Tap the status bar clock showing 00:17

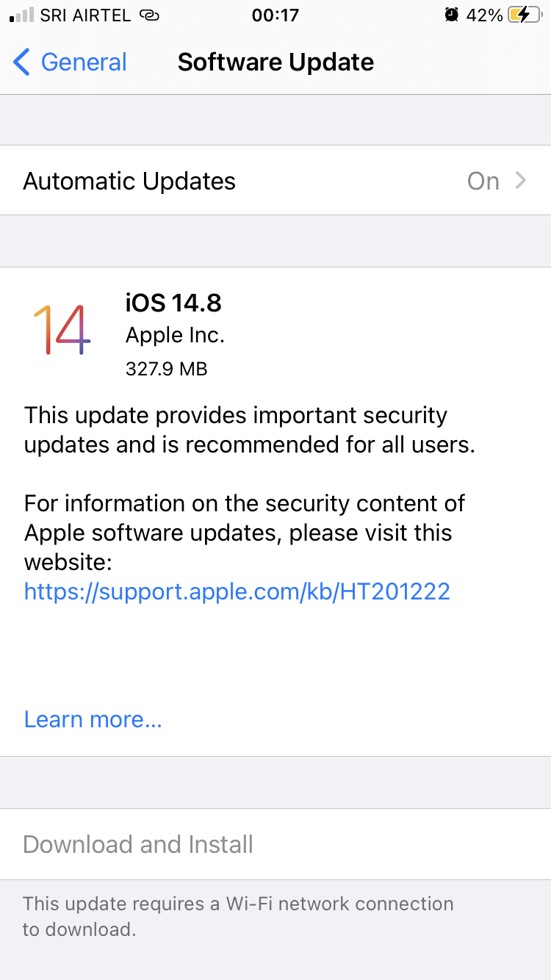[x=275, y=15]
